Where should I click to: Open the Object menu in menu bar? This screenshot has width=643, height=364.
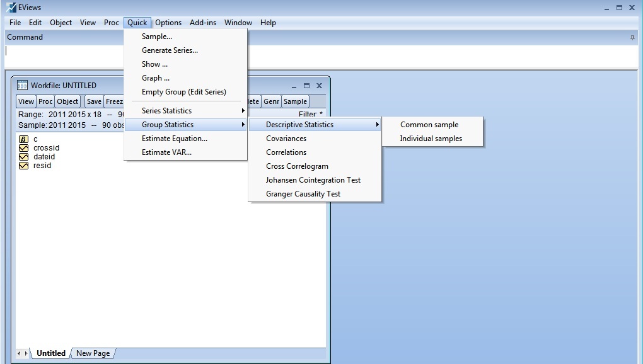tap(61, 23)
